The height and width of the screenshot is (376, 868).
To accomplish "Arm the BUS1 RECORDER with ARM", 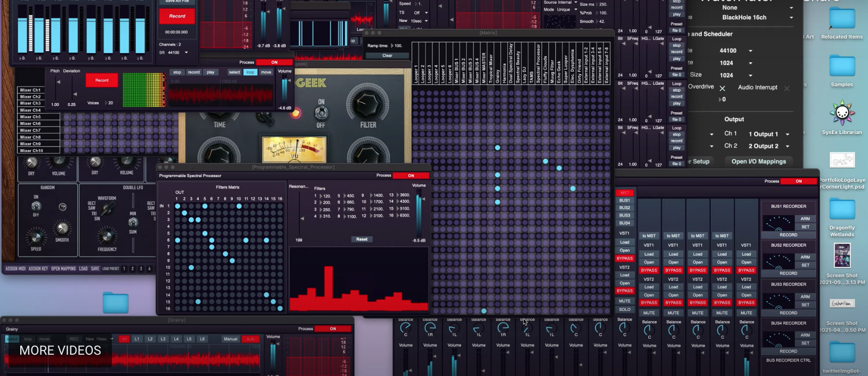I will coord(805,219).
